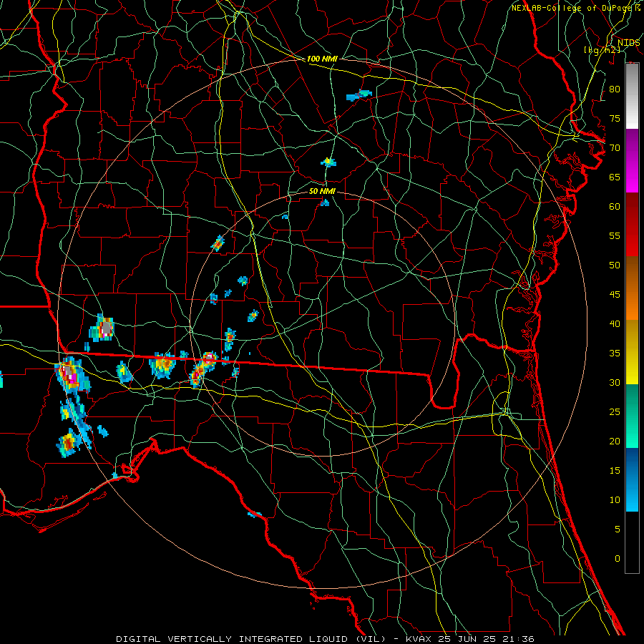Click the '80' value on the VIL scale
The height and width of the screenshot is (644, 644).
click(x=615, y=89)
